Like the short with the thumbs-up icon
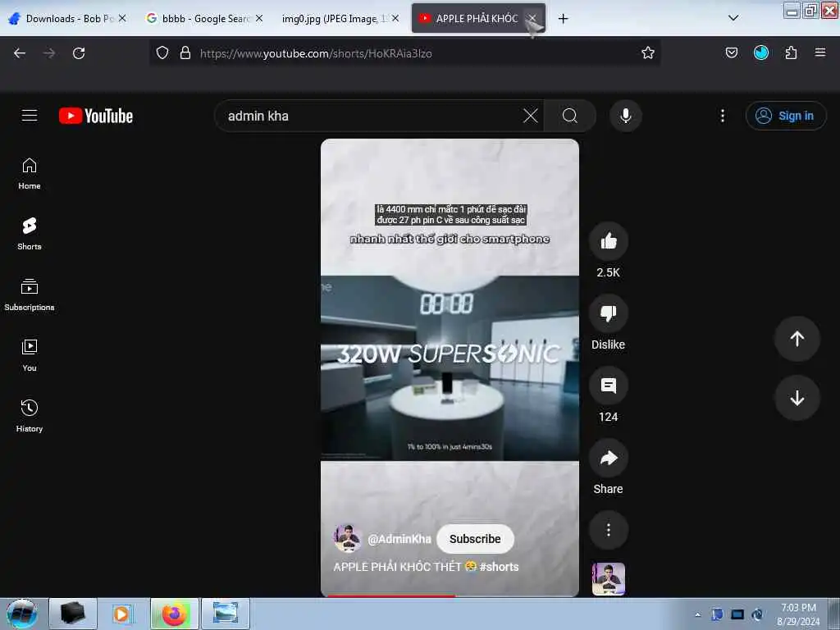The image size is (840, 630). (x=608, y=241)
